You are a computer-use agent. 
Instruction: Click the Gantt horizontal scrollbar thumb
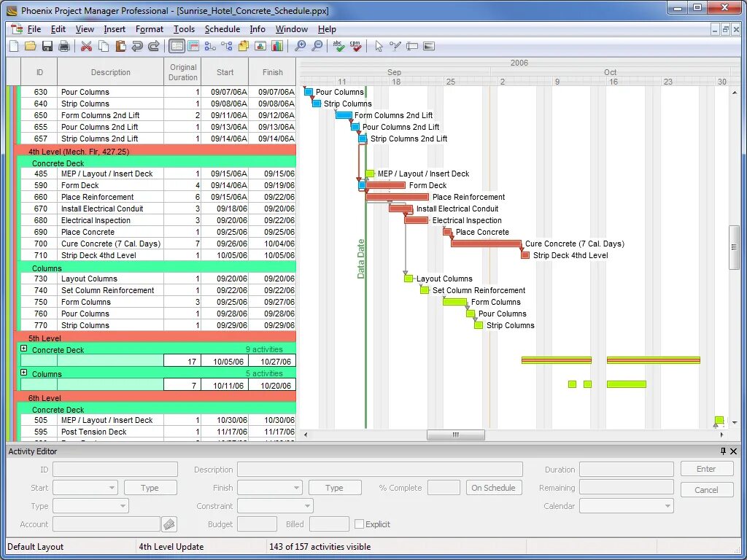(456, 435)
